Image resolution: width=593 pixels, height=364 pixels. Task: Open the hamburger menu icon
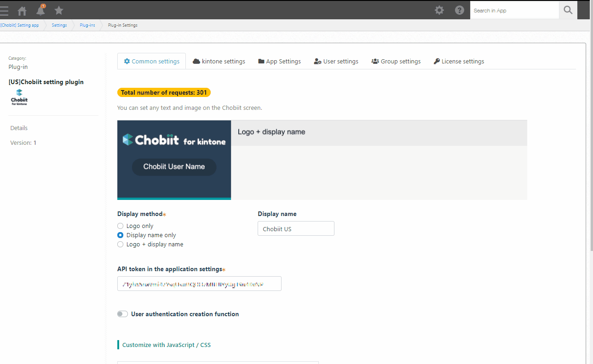(4, 11)
